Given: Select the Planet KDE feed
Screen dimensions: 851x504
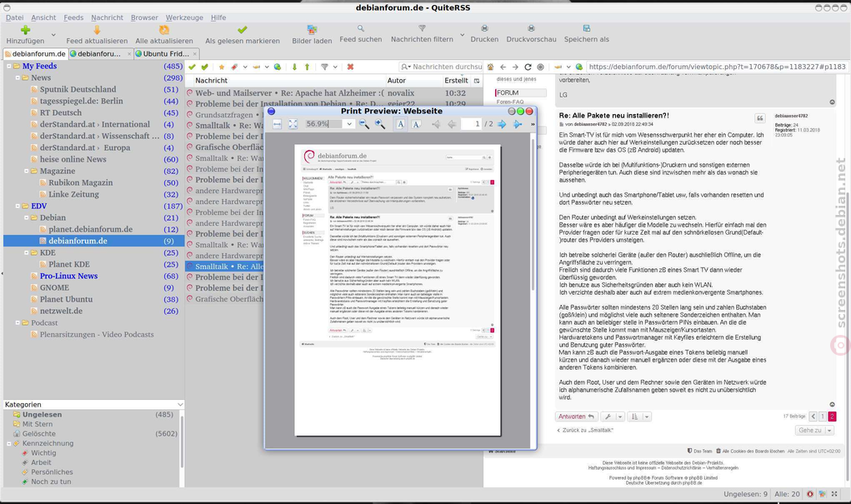Looking at the screenshot, I should 69,264.
